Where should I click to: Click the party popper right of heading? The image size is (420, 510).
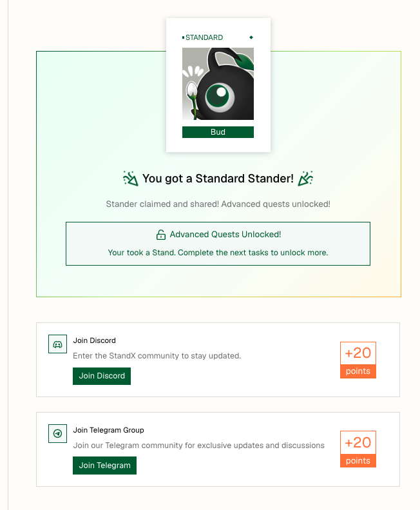[x=305, y=179]
